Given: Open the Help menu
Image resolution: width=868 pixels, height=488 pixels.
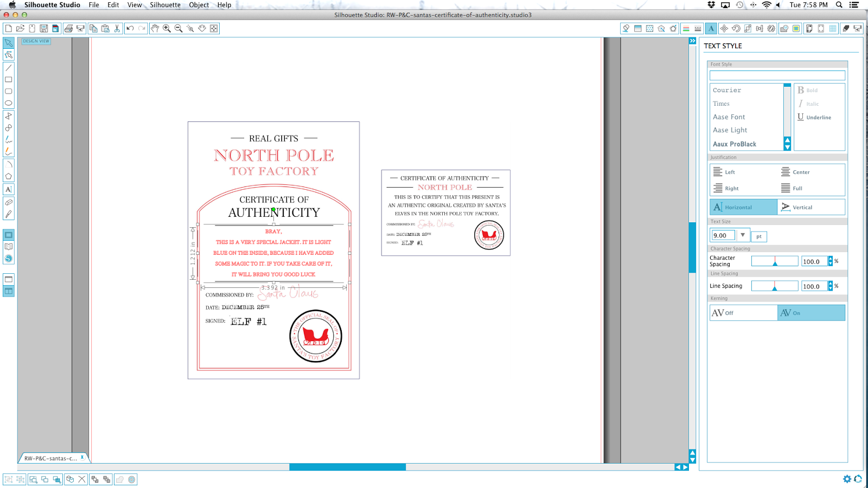Looking at the screenshot, I should click(224, 5).
